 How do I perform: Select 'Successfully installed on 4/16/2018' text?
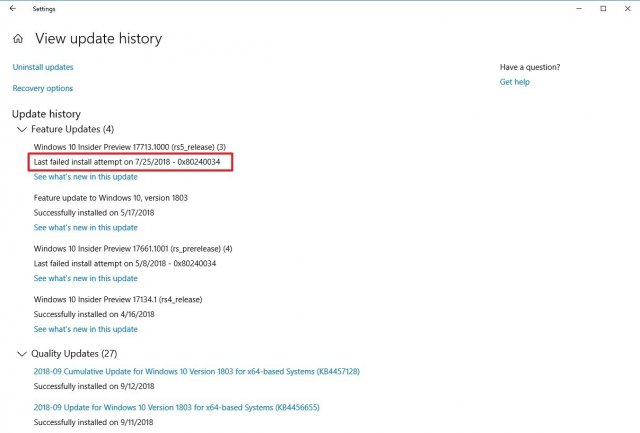[x=94, y=314]
